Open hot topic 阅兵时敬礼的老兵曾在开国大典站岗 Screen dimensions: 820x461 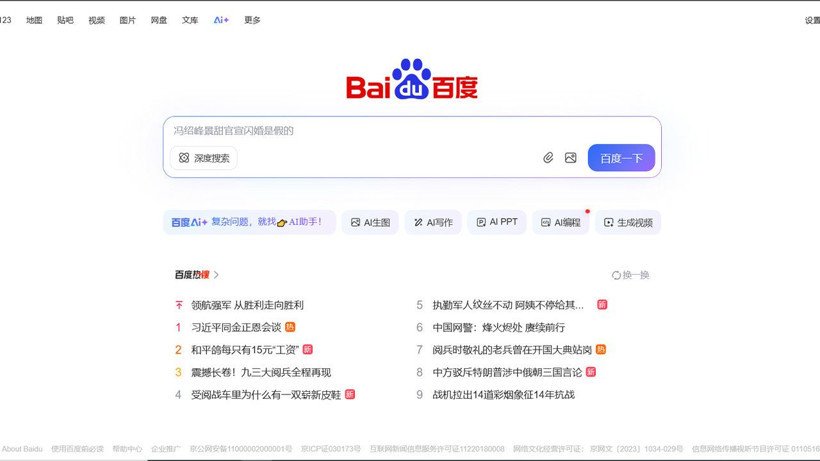pyautogui.click(x=512, y=350)
